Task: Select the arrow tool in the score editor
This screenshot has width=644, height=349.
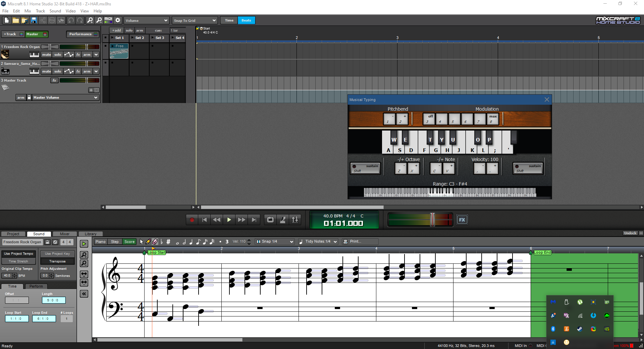Action: tap(142, 242)
